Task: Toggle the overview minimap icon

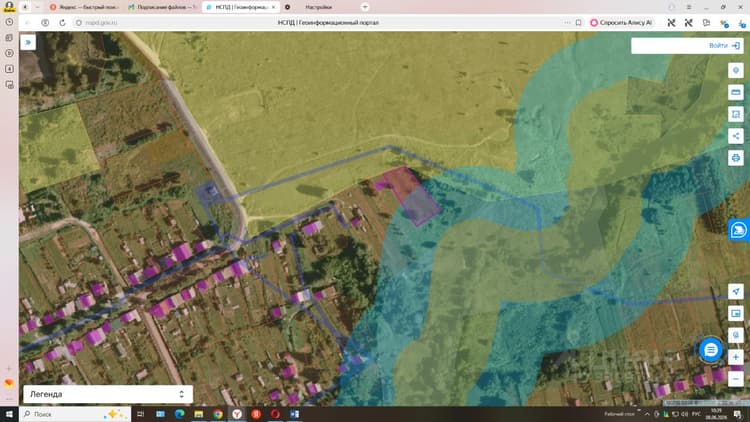Action: click(x=736, y=313)
